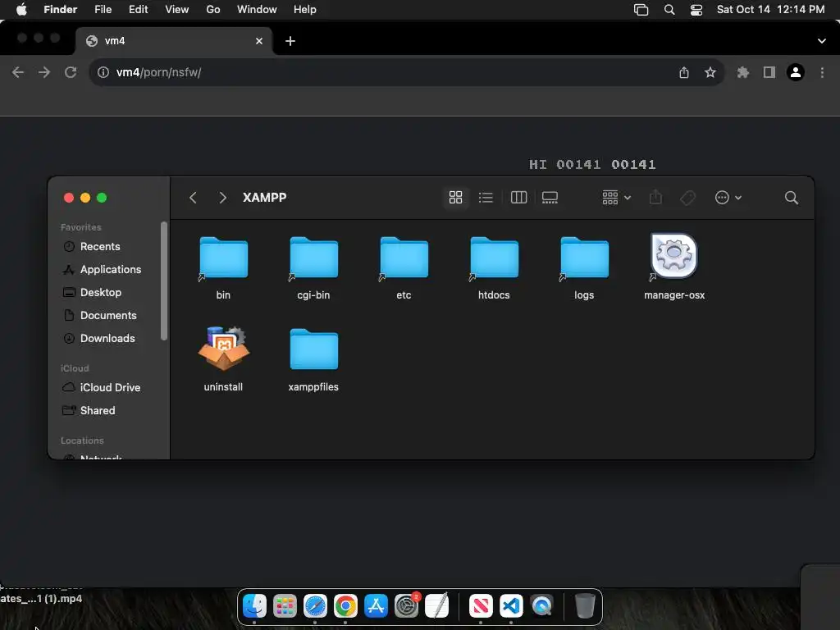
Task: Open the Window menu
Action: click(257, 10)
